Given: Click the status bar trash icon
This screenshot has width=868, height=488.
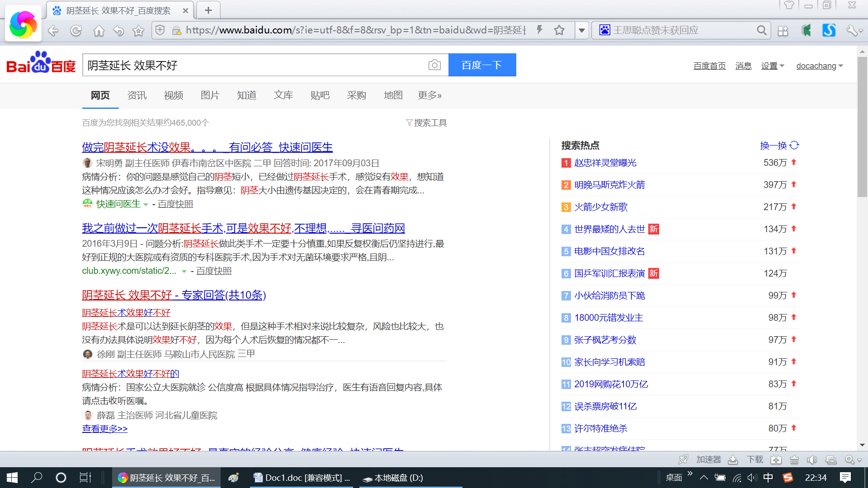Looking at the screenshot, I should coord(794,460).
